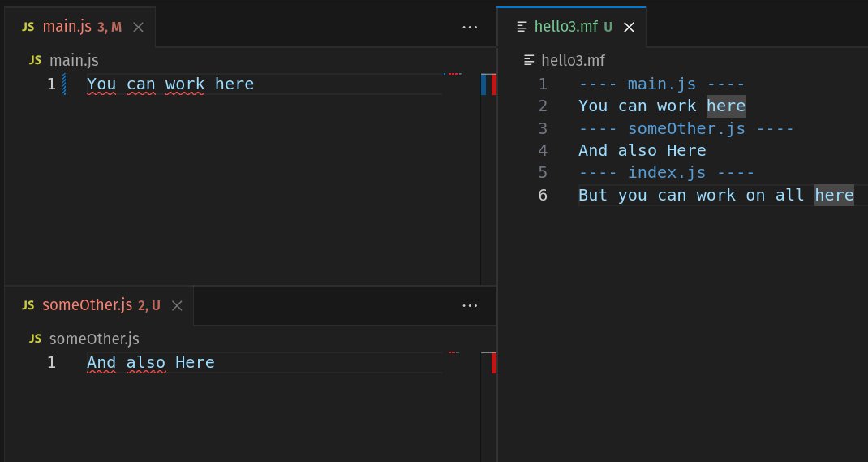Click the JS icon on someOther.js tab
The image size is (868, 462).
pyautogui.click(x=28, y=305)
